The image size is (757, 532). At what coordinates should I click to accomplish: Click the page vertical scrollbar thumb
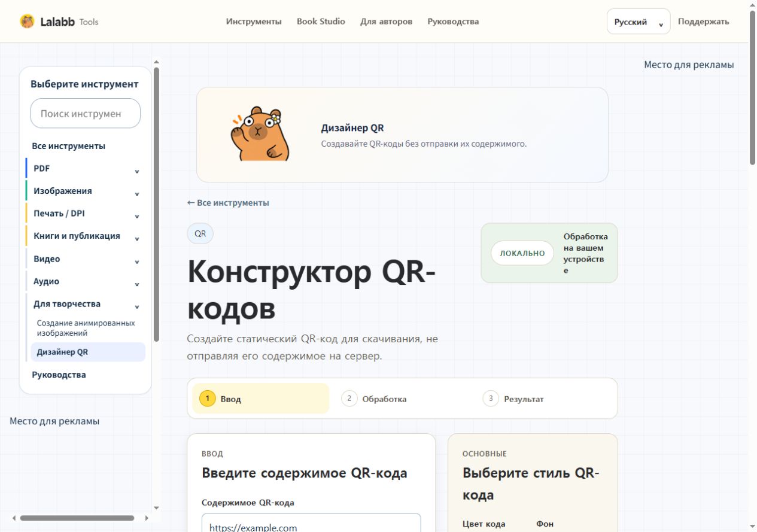(x=753, y=87)
